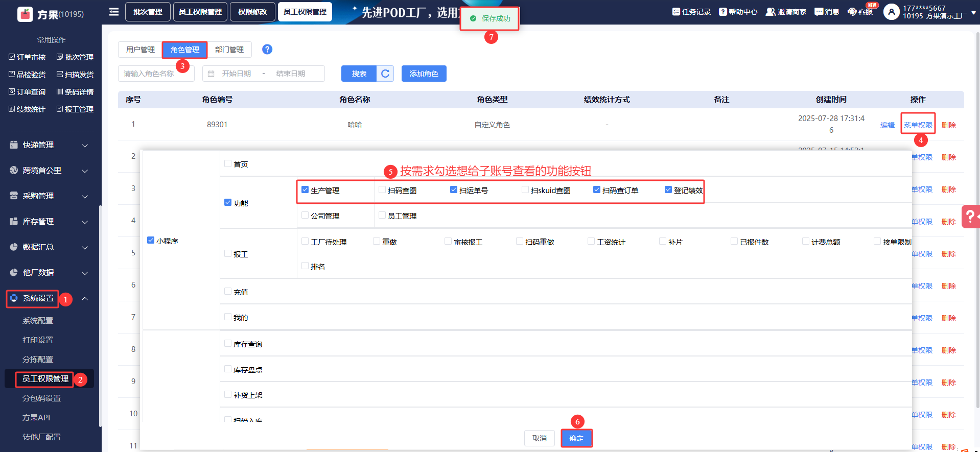
Task: Enable the 扫码查图 checkbox
Action: pyautogui.click(x=382, y=190)
